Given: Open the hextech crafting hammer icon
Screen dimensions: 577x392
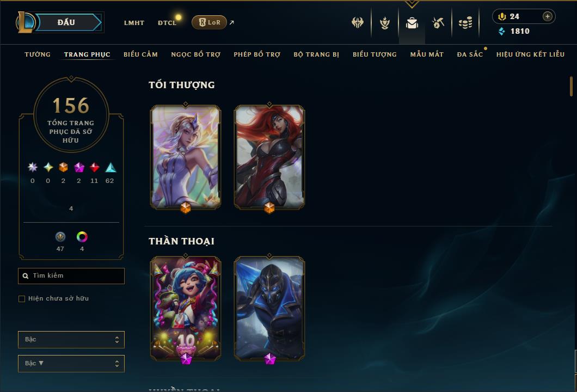Looking at the screenshot, I should coord(438,23).
